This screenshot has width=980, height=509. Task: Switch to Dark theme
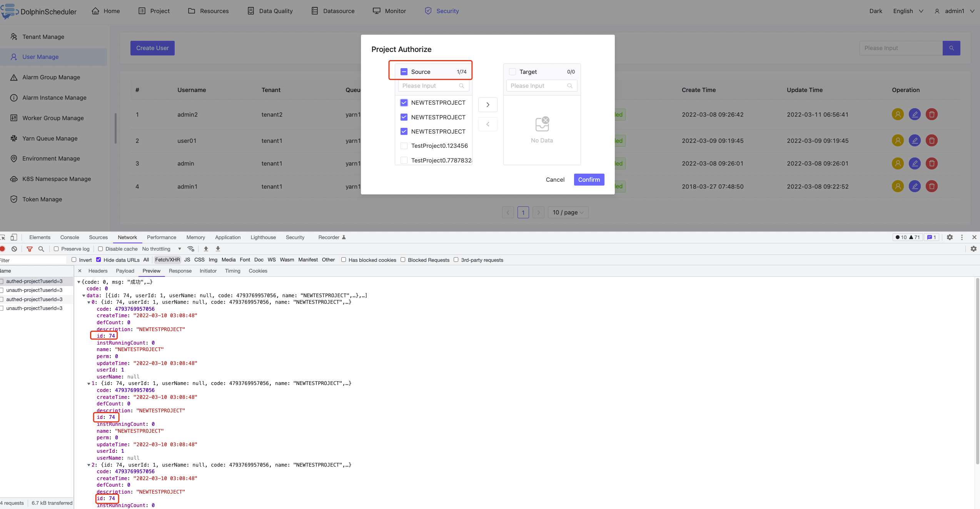[876, 11]
